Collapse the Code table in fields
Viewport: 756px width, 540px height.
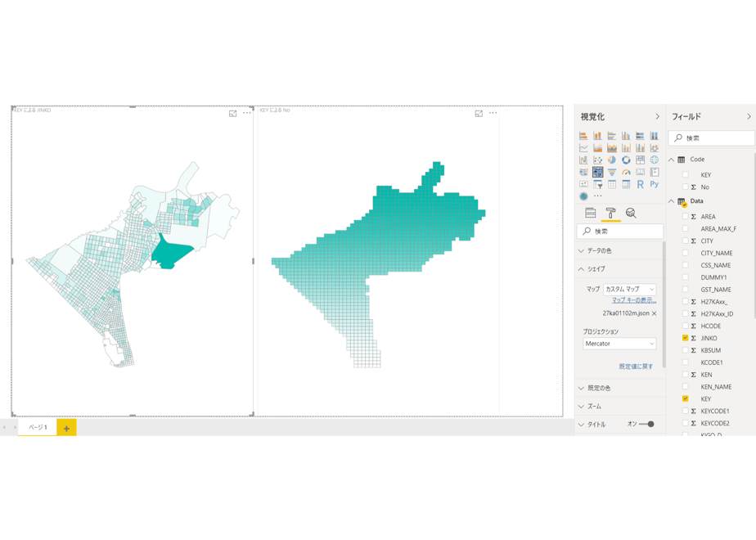point(671,160)
